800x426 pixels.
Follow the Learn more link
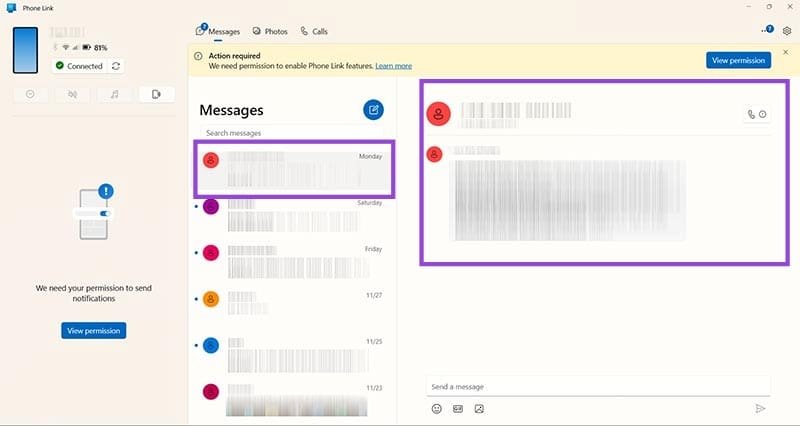393,66
